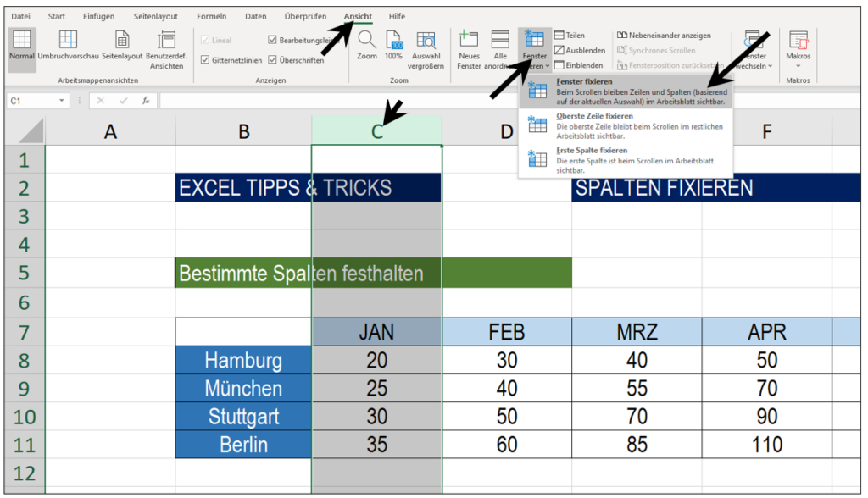Click the insert function fx icon
The width and height of the screenshot is (868, 498).
coord(146,101)
